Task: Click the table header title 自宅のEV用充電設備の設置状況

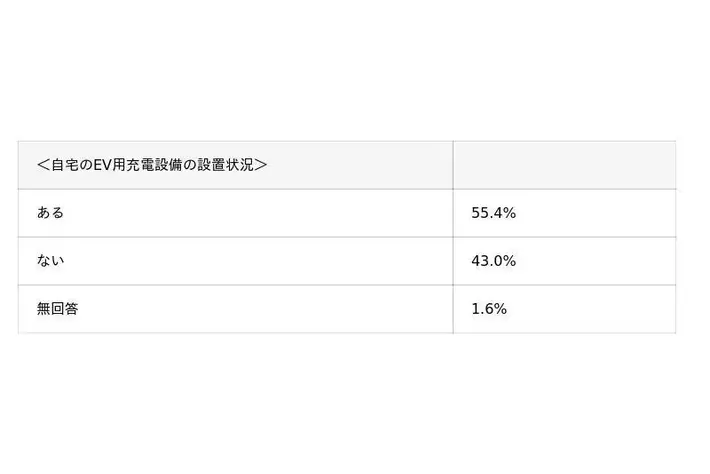Action: click(x=152, y=165)
